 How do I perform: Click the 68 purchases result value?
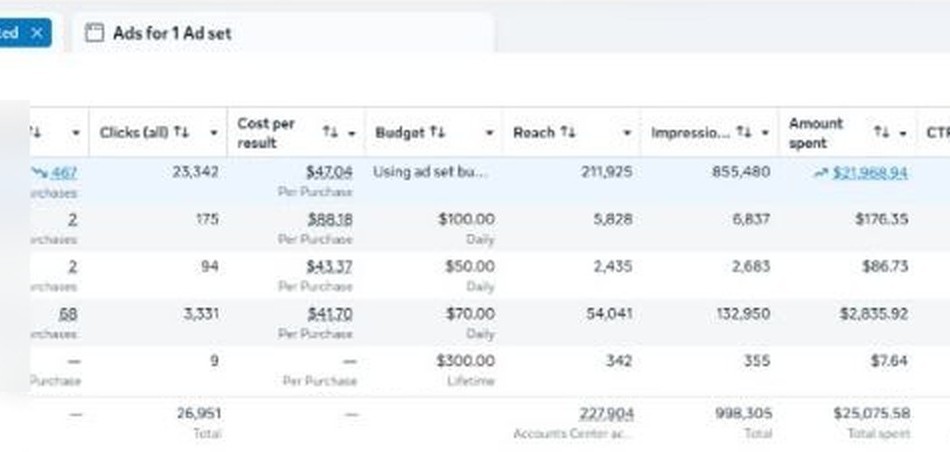point(68,314)
